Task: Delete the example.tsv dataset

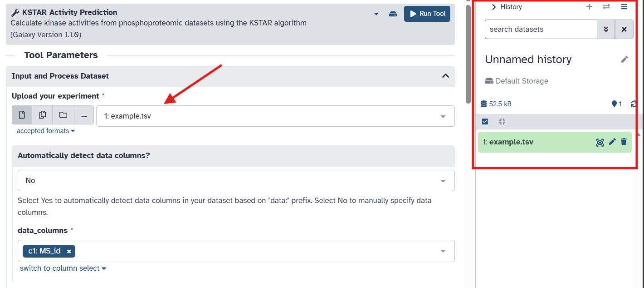Action: pos(624,142)
